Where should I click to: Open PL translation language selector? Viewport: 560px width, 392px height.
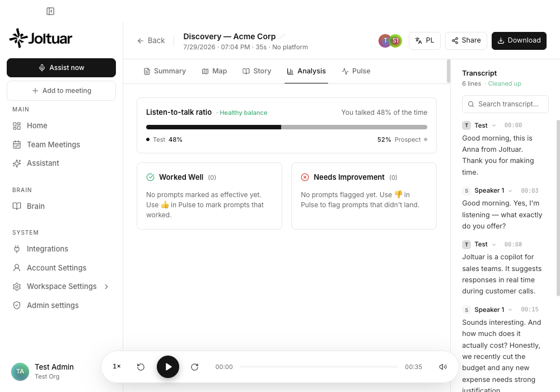[424, 41]
